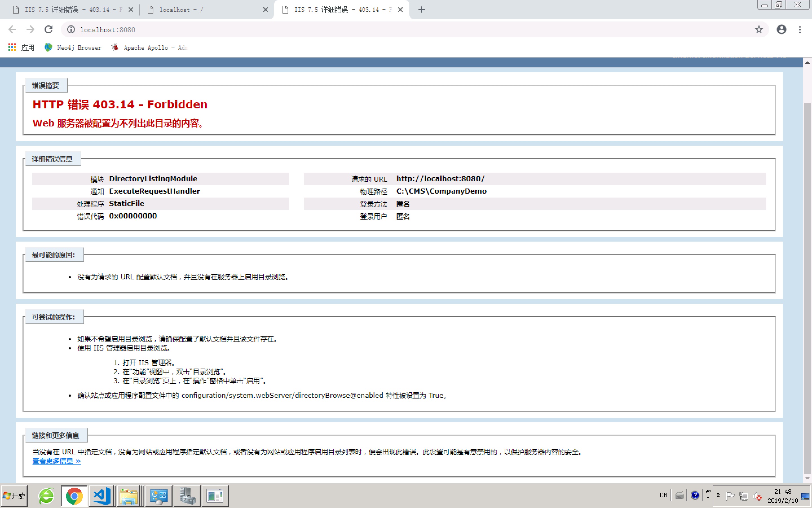The image size is (812, 508).
Task: Switch to Chrome in the taskbar
Action: point(74,496)
